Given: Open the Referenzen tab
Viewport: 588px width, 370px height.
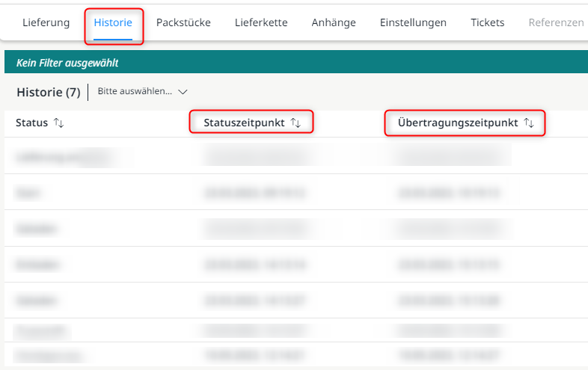Looking at the screenshot, I should click(x=556, y=22).
